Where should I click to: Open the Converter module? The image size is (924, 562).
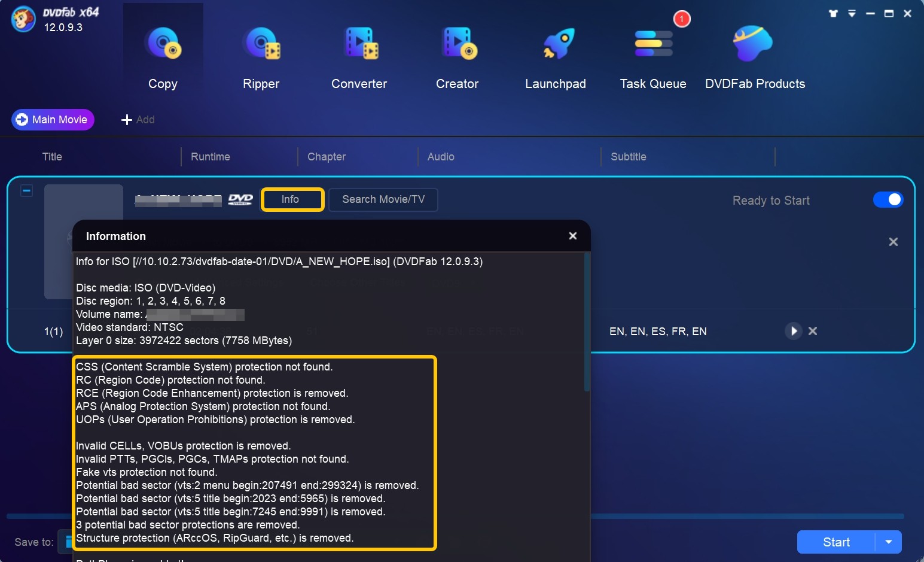point(359,58)
